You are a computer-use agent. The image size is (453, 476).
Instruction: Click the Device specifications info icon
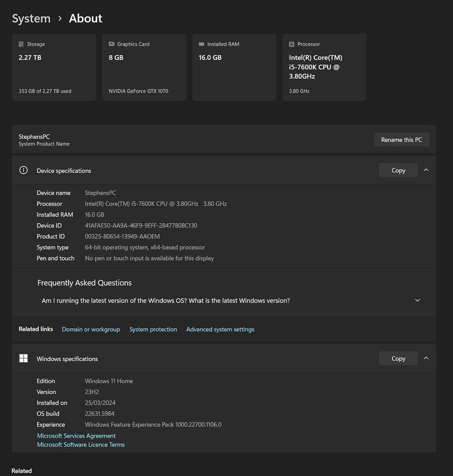(24, 170)
